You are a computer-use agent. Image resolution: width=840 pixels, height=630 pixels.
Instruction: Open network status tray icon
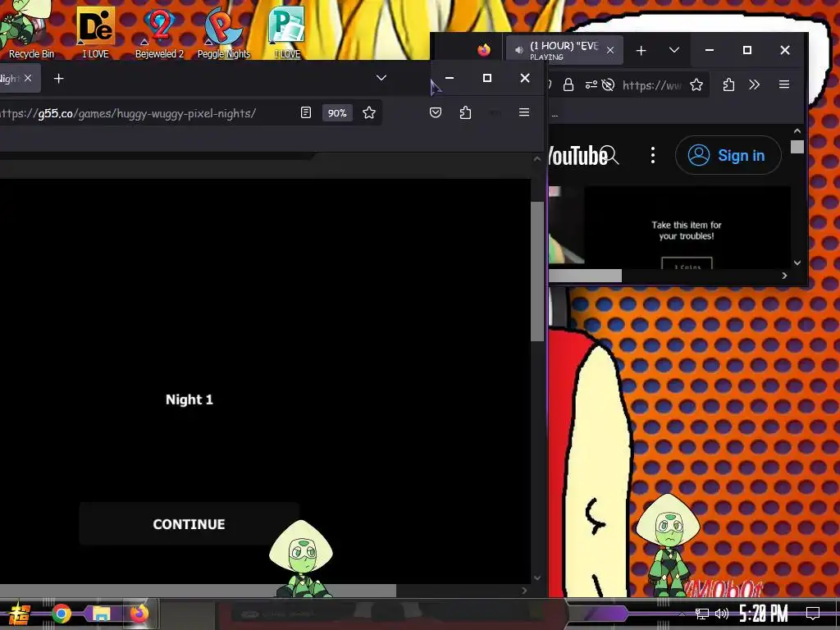[x=702, y=614]
